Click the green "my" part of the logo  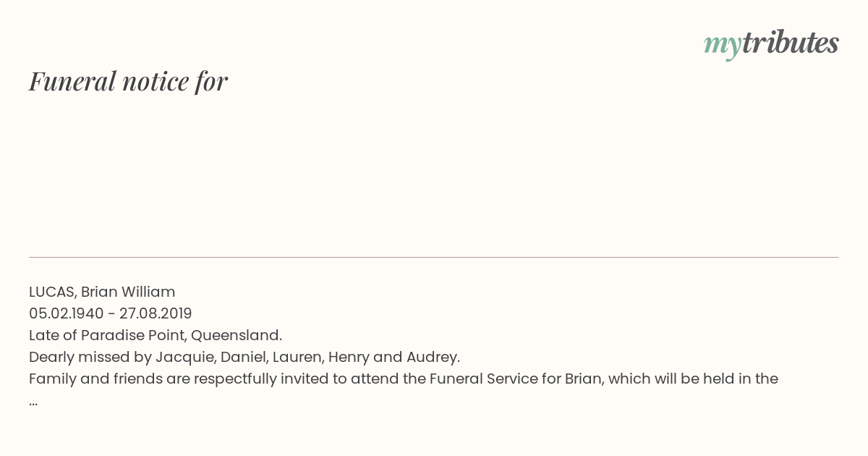722,46
